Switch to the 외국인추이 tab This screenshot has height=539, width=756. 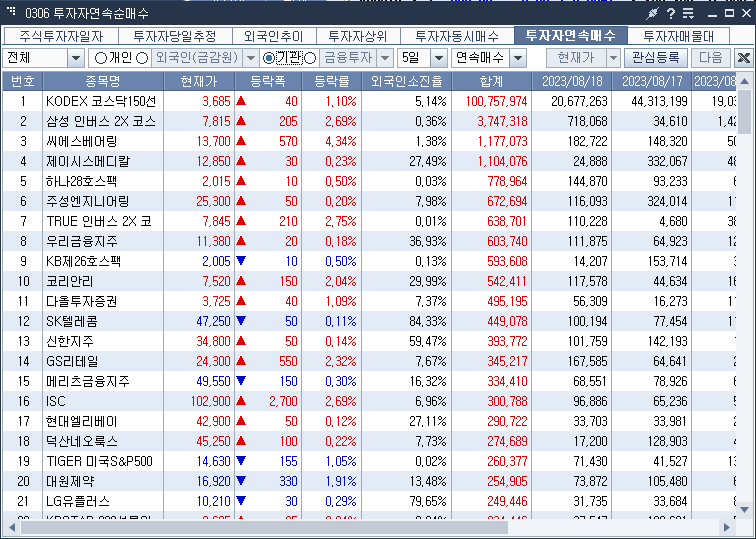(274, 36)
